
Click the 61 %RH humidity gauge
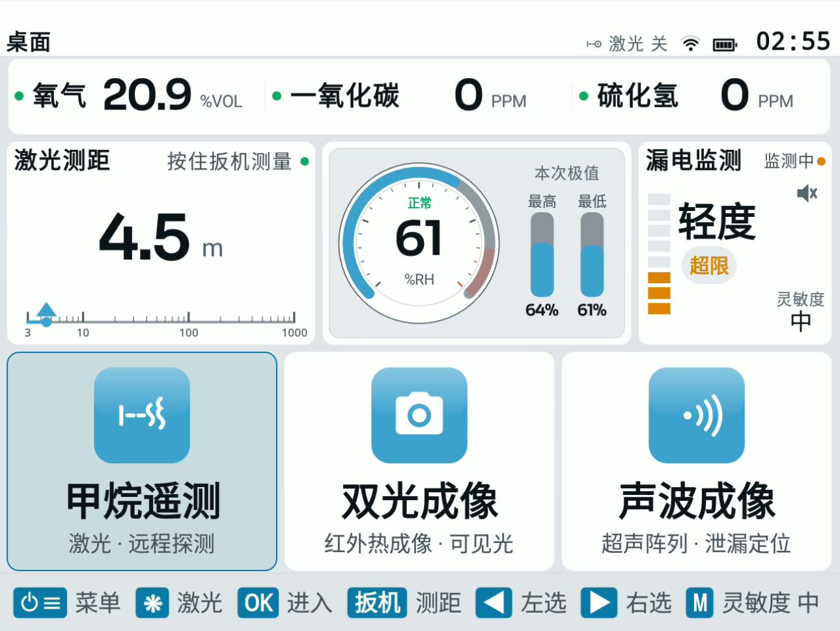pyautogui.click(x=419, y=243)
